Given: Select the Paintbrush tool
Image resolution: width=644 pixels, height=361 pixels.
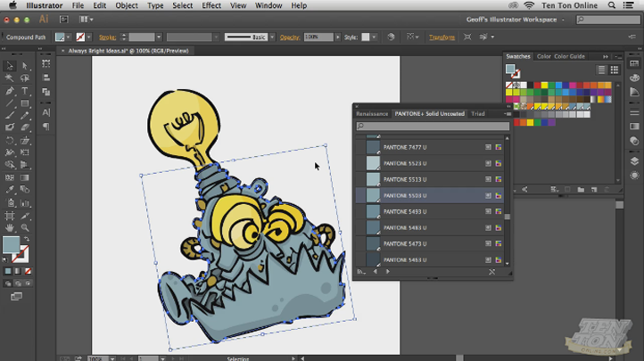Looking at the screenshot, I should coord(10,115).
